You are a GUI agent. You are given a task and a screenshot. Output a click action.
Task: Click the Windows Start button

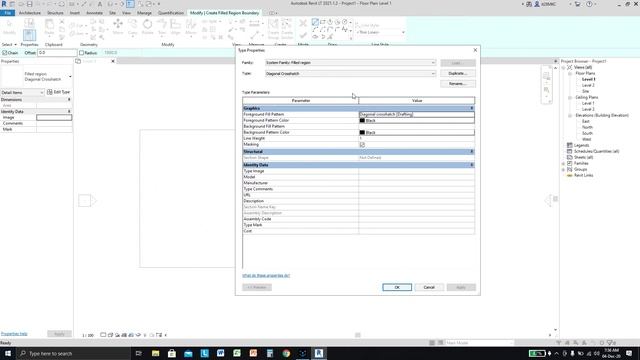point(8,353)
